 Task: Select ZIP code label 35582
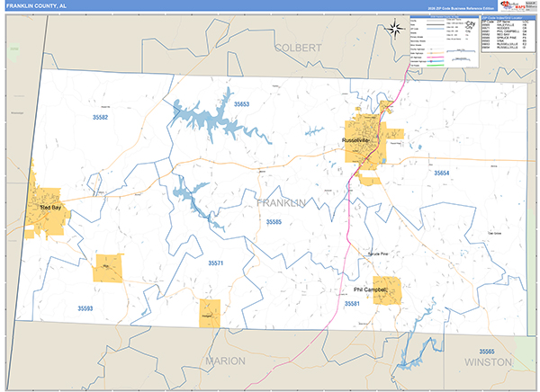[100, 118]
